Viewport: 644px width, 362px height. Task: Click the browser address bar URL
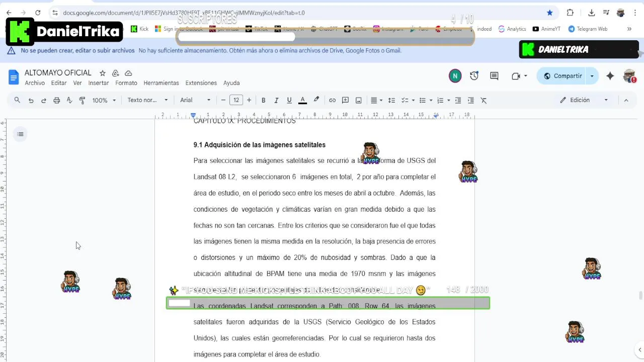184,13
